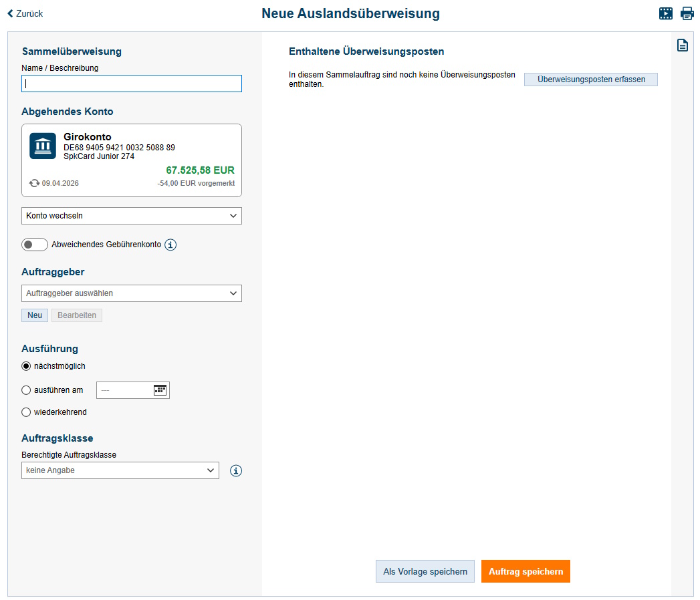Select the 'ausführen am' radio option
Viewport: 700px width, 600px height.
pos(27,390)
